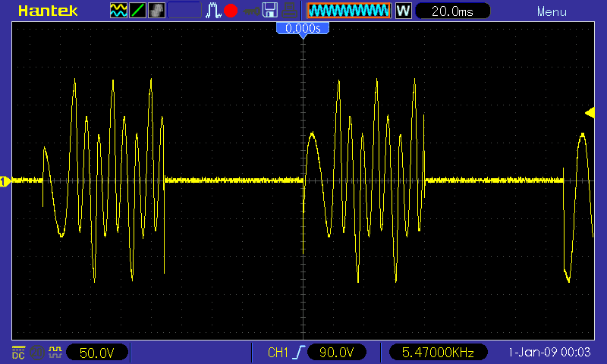
Task: Click the floppy disk save icon
Action: 270,11
